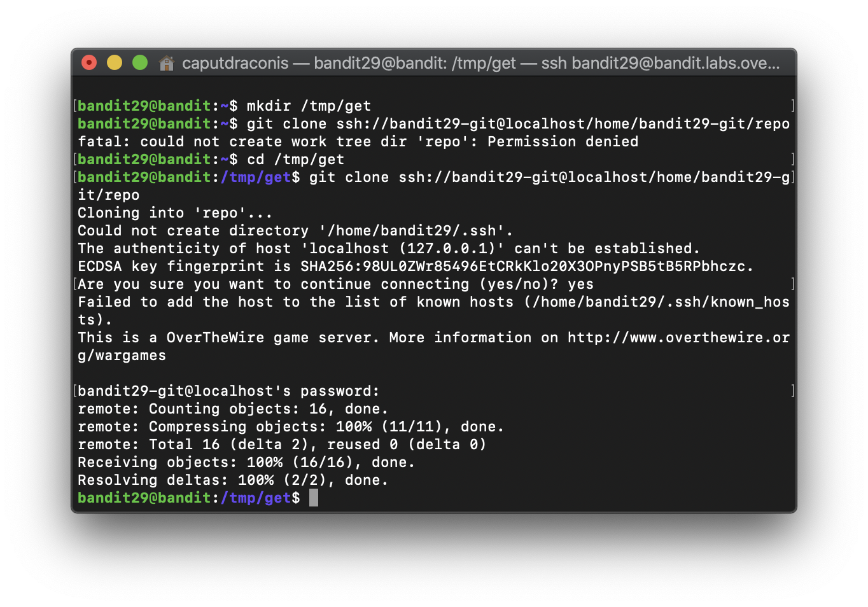Click the ECDSA key fingerprint line
Viewport: 868px width, 607px height.
416,266
